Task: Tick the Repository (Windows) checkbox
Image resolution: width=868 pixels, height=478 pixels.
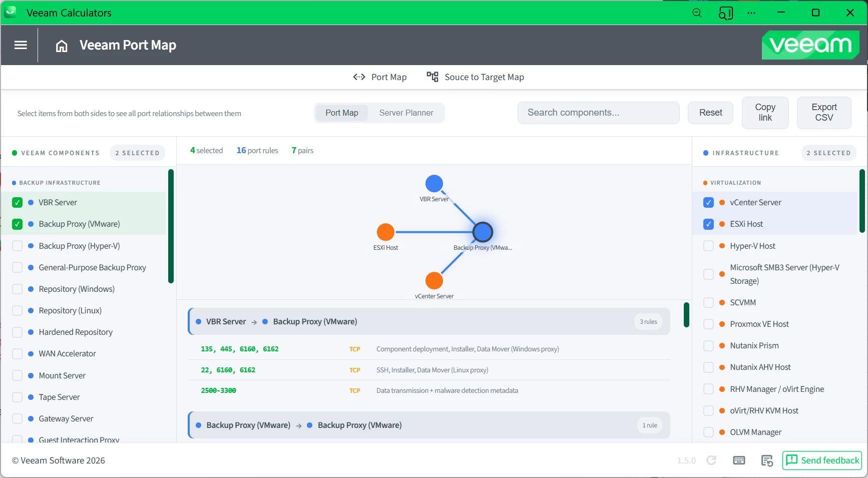Action: (x=18, y=289)
